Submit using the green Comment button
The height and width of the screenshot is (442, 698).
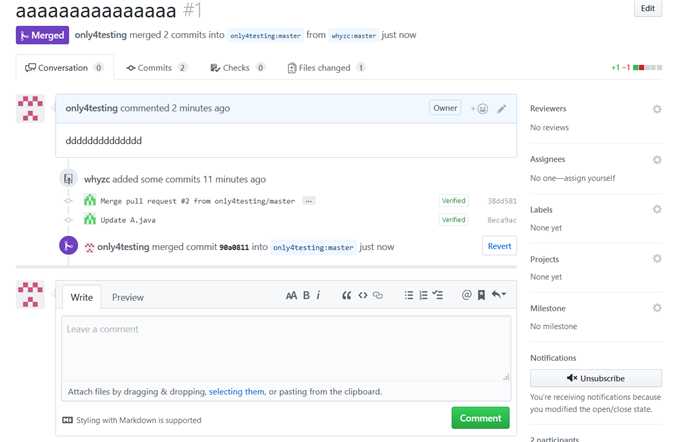click(480, 418)
